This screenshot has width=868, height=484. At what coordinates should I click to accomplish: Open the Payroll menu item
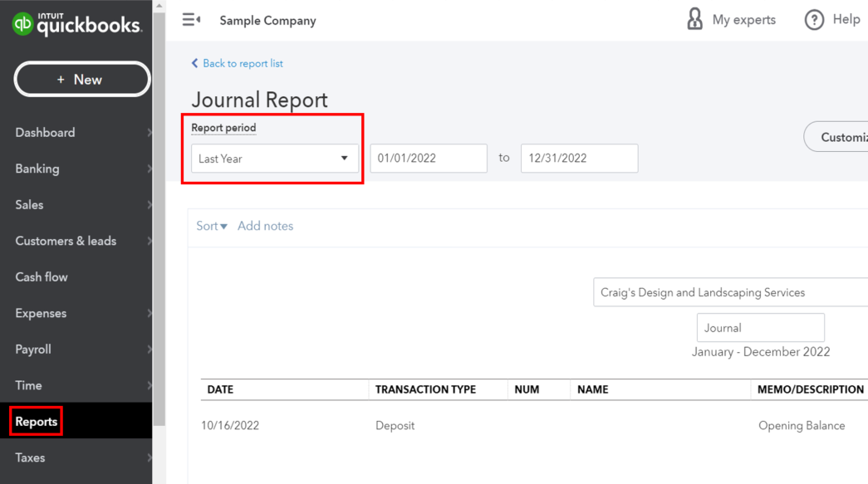pyautogui.click(x=33, y=350)
